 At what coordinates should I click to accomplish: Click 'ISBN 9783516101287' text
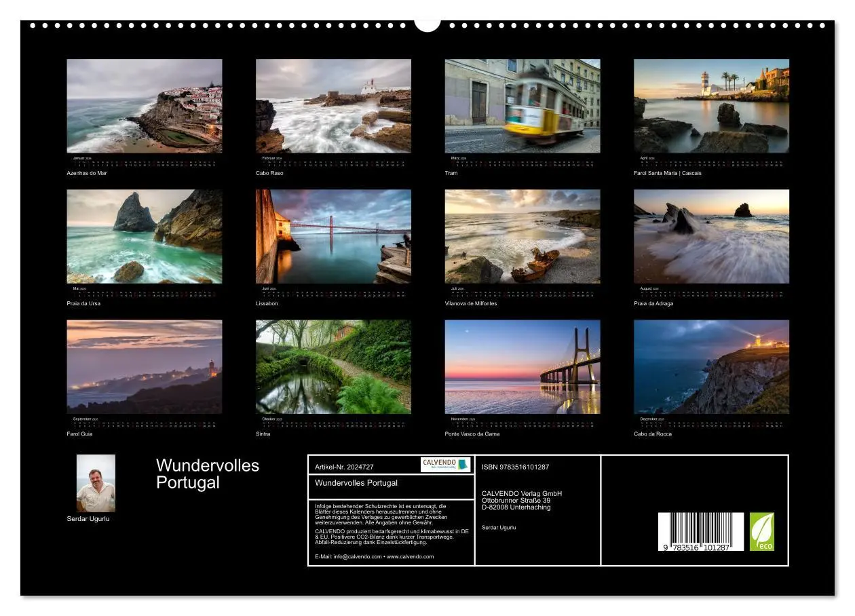[x=516, y=467]
